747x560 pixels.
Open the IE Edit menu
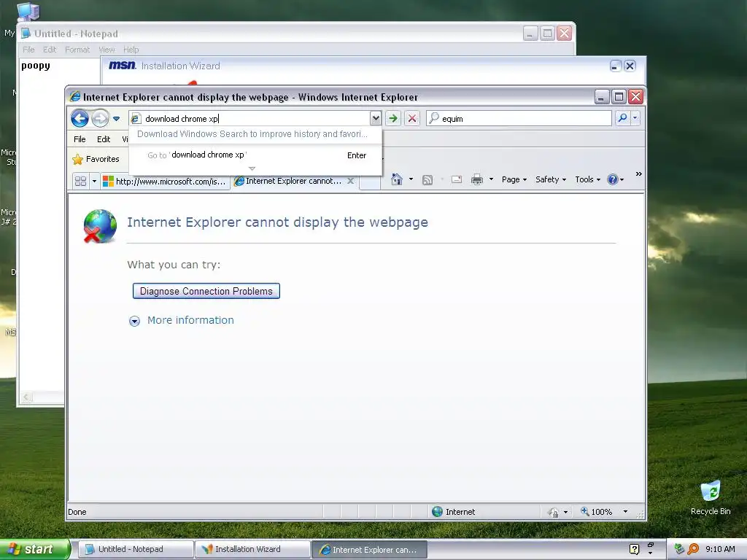coord(104,139)
